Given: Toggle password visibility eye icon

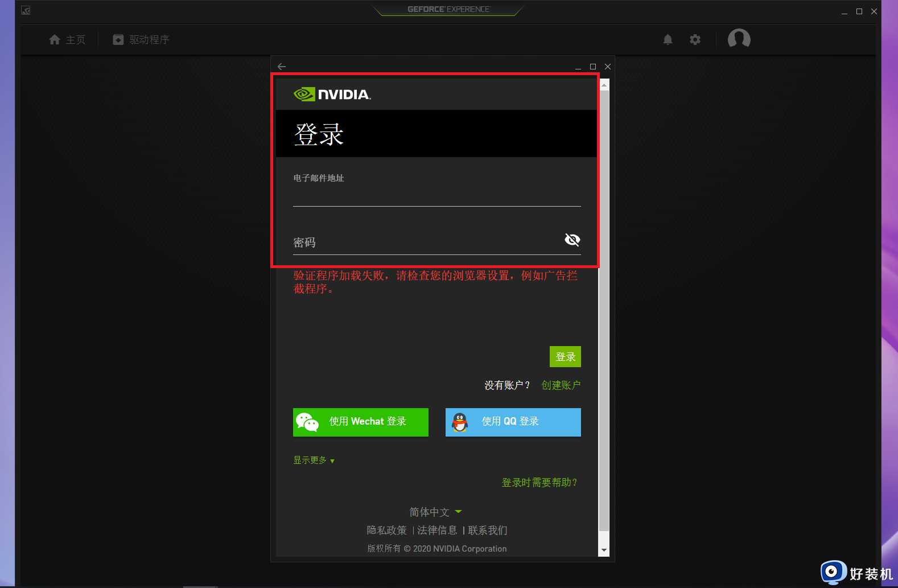Looking at the screenshot, I should pos(572,240).
